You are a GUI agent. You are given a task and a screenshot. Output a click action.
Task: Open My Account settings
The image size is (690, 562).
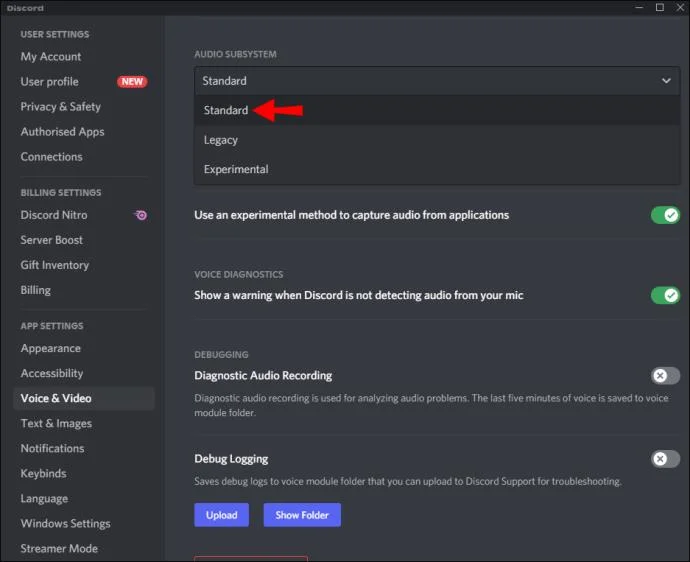[51, 57]
